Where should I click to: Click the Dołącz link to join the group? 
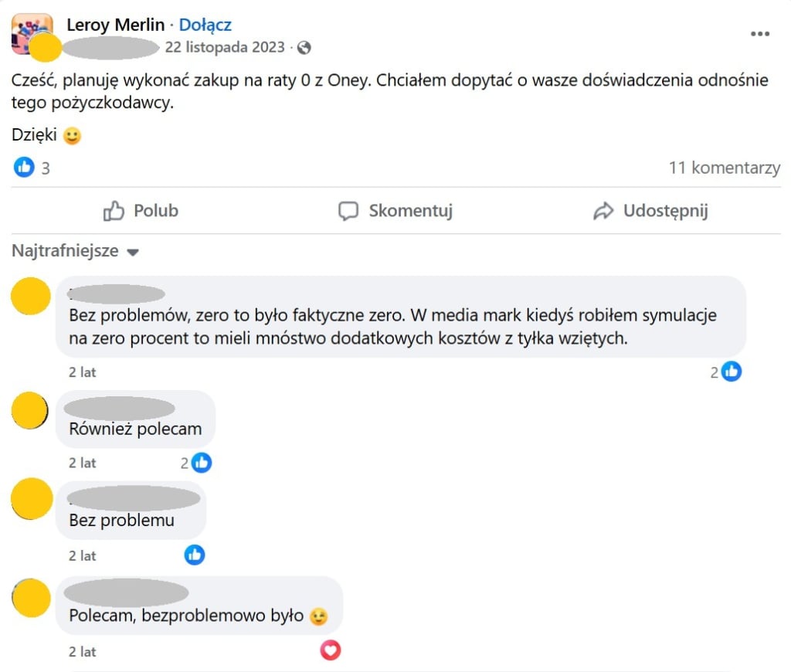(203, 24)
